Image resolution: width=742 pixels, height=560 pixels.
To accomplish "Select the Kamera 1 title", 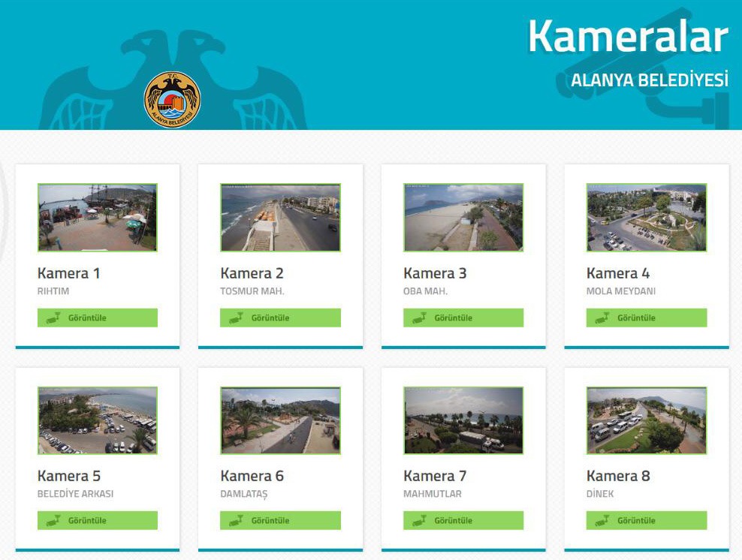I will tap(68, 273).
